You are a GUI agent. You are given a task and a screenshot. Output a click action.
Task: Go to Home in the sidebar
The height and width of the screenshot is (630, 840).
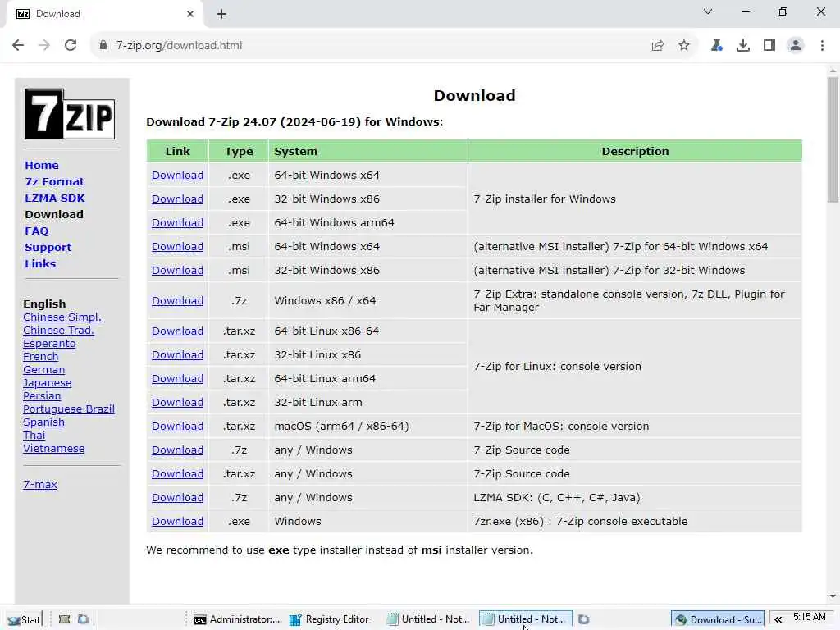coord(42,166)
